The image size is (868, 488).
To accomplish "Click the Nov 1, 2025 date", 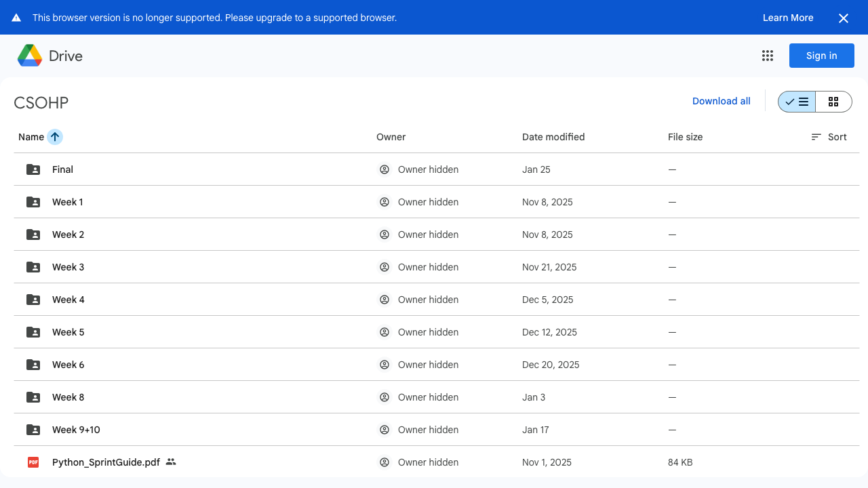I will [547, 462].
